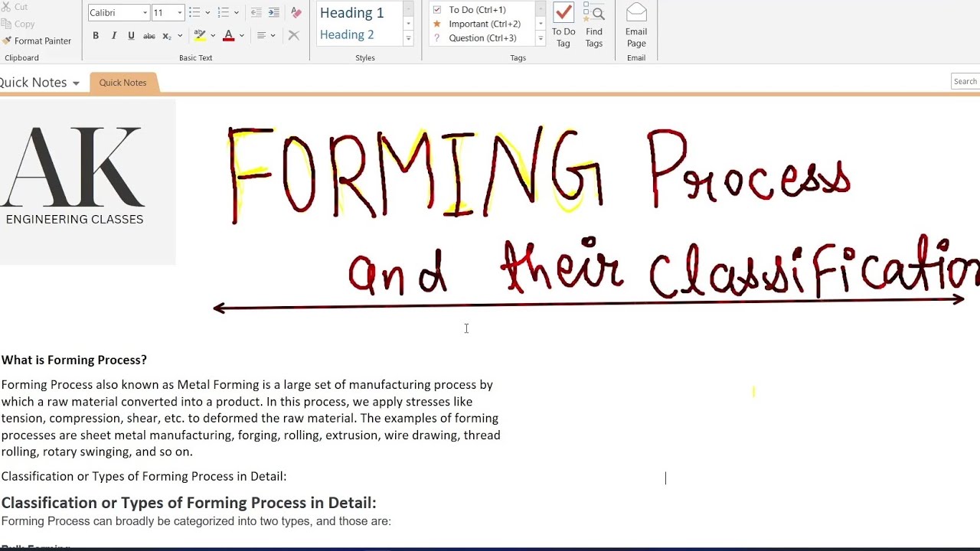Apply strikethrough formatting
This screenshot has height=551, width=980.
[149, 35]
